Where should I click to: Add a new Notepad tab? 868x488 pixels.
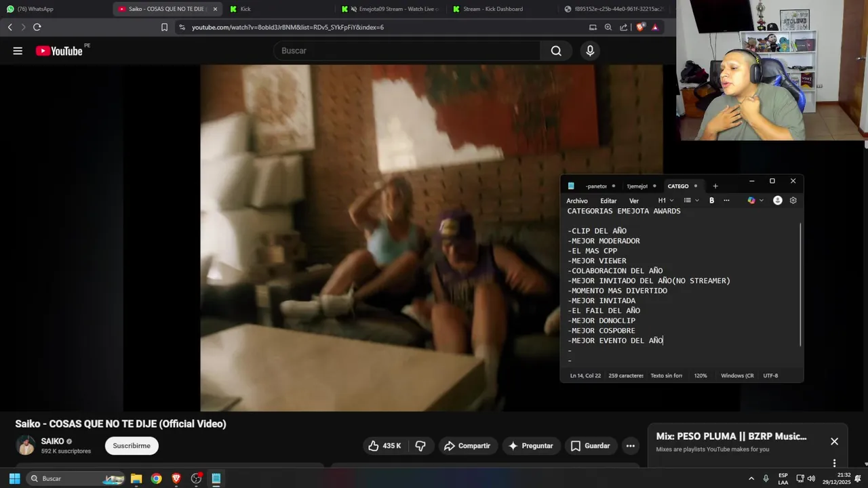point(715,186)
